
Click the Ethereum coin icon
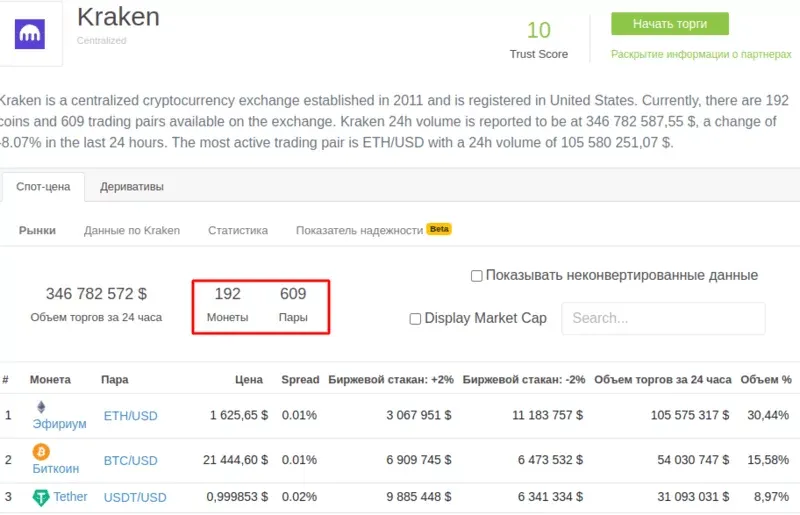coord(41,407)
